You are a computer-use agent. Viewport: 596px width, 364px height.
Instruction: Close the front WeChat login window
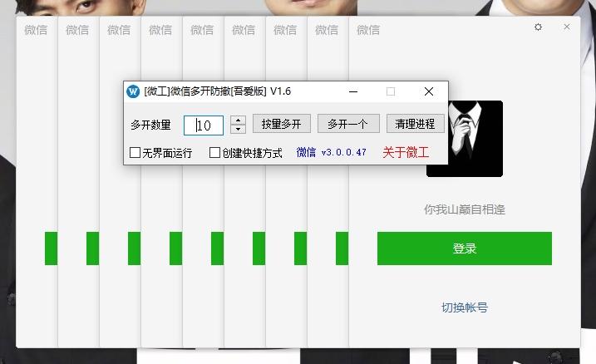pyautogui.click(x=567, y=27)
